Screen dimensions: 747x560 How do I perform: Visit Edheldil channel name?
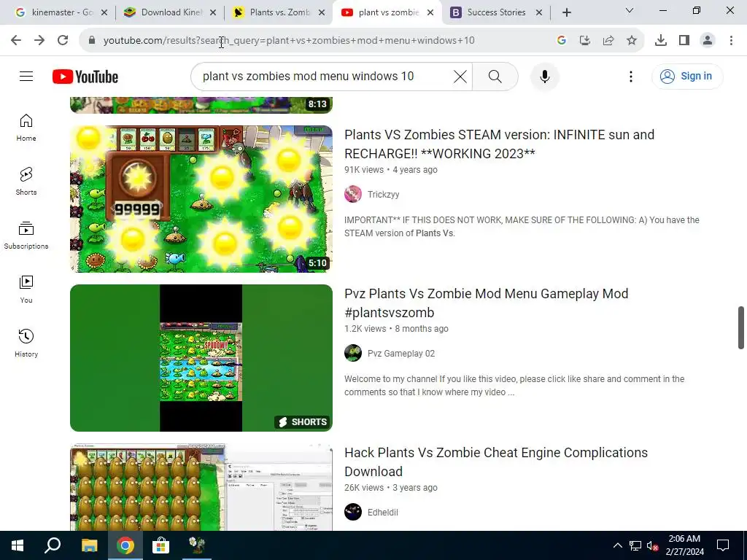coord(382,513)
